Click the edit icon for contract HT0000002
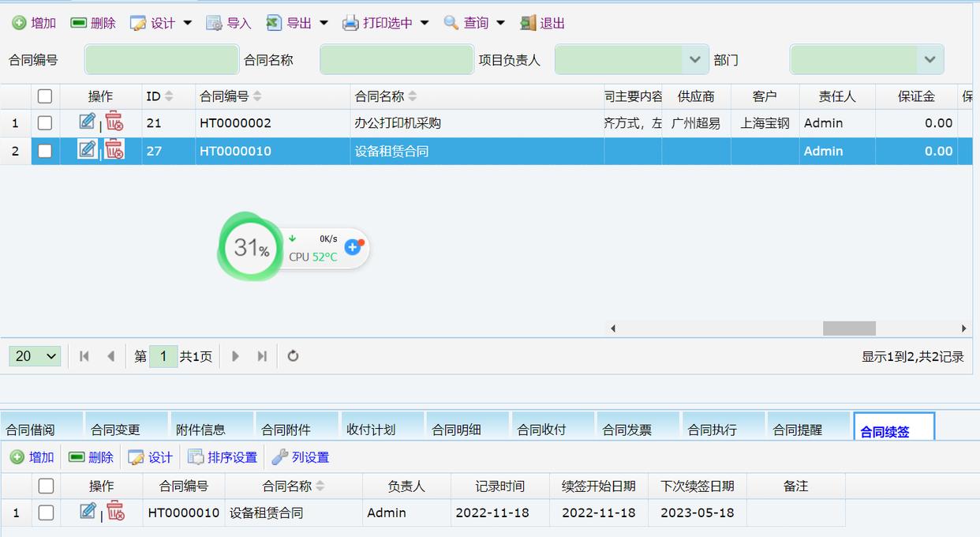 [87, 122]
